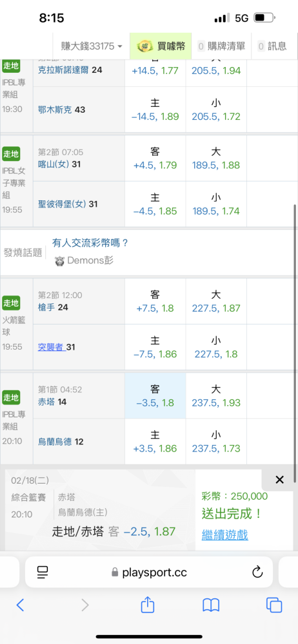Close the bet confirmation panel
The height and width of the screenshot is (644, 298).
279,479
